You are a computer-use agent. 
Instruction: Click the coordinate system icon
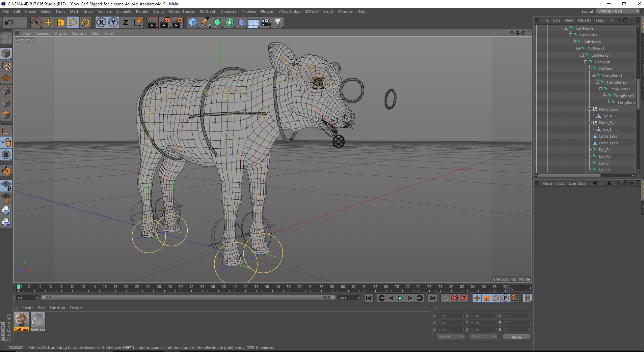click(138, 23)
